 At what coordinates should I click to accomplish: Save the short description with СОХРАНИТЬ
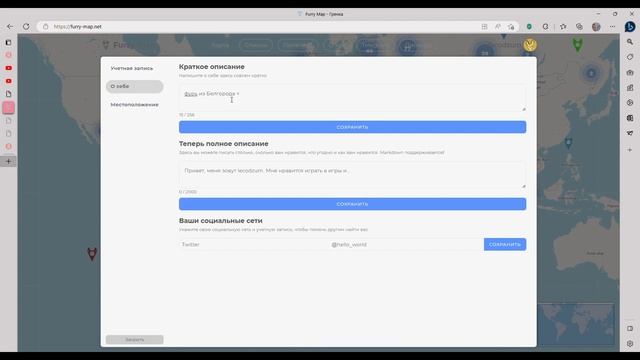coord(352,127)
